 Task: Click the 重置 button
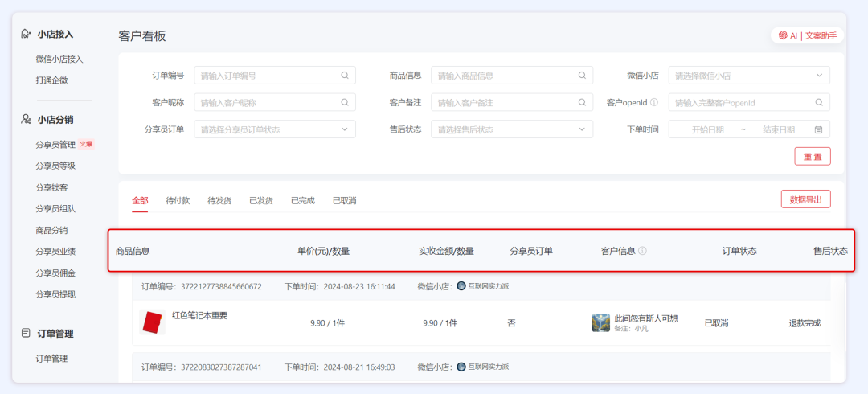pos(812,157)
